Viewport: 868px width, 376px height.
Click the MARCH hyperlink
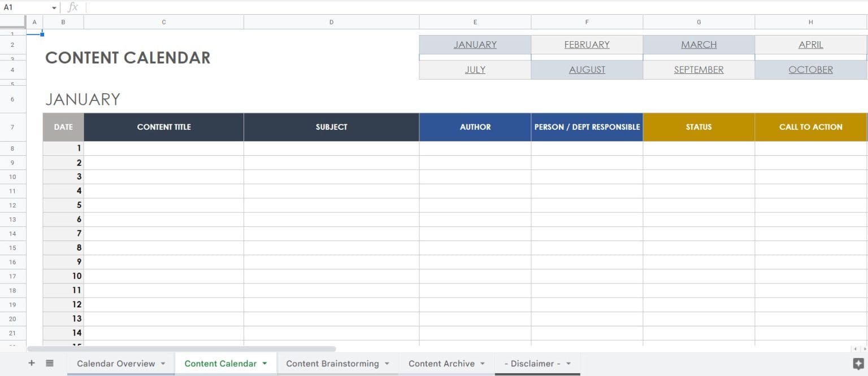pos(698,44)
